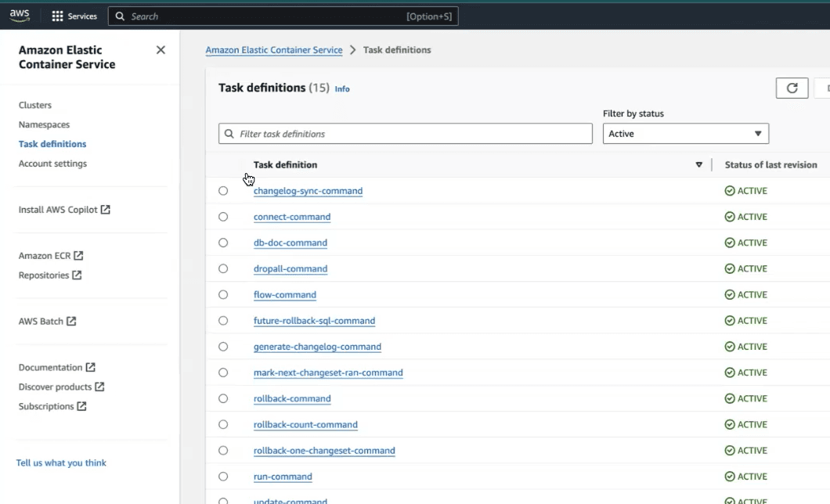The height and width of the screenshot is (504, 830).
Task: Click the AWS logo icon
Action: tap(20, 16)
